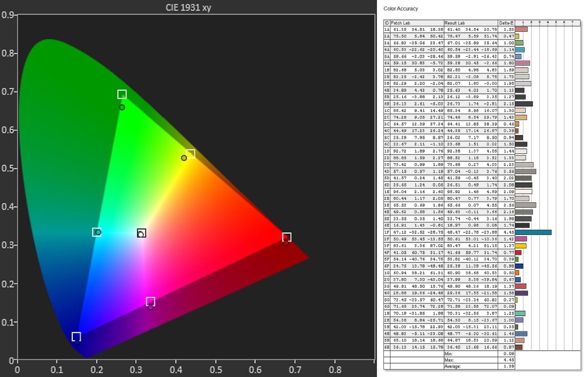Click the dark bar for patch 6B
The image size is (588, 377).
click(524, 104)
